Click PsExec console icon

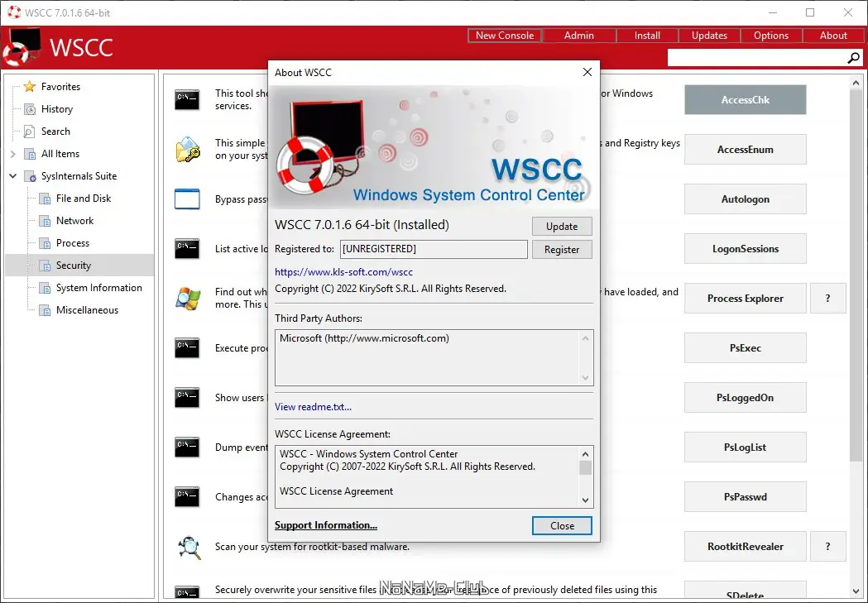click(x=187, y=348)
